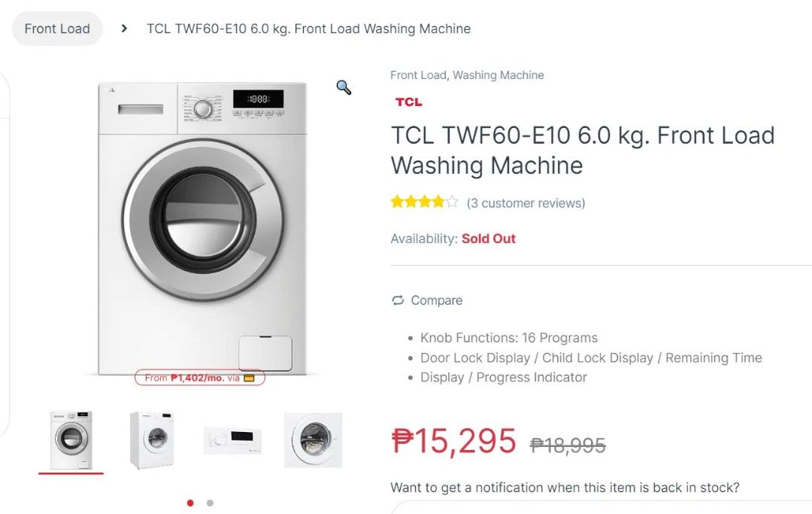Click the first yellow star in the rating

coord(396,201)
